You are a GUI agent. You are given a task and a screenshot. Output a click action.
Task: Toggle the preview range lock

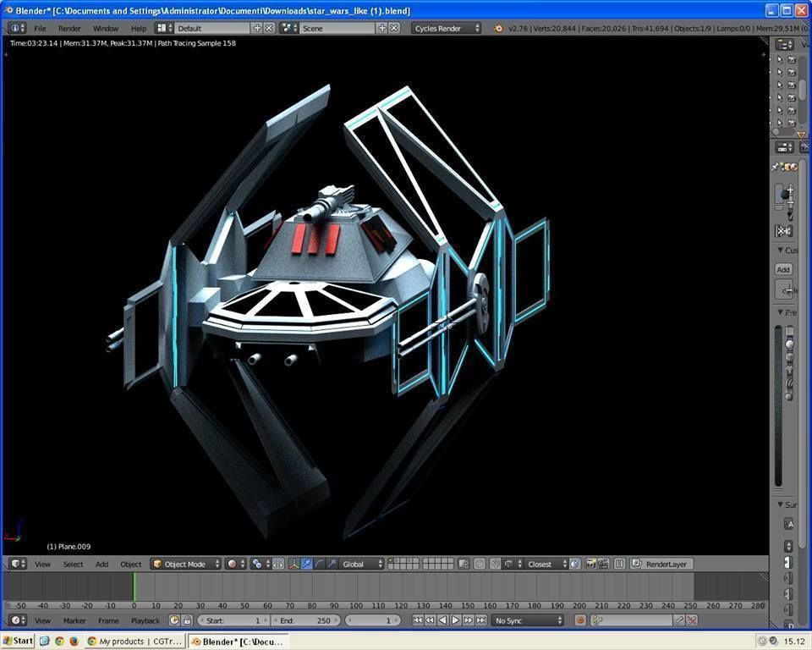(x=188, y=620)
